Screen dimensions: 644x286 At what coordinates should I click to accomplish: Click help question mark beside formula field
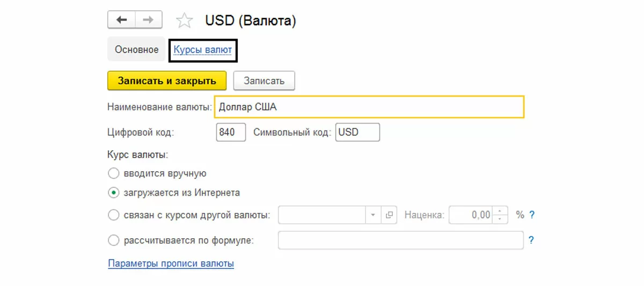pos(531,240)
